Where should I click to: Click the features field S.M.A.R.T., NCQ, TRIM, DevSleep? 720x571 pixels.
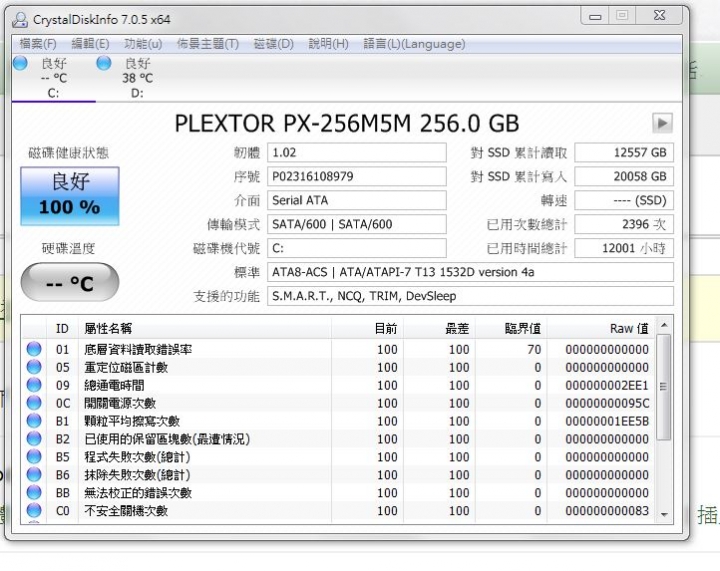(x=471, y=296)
